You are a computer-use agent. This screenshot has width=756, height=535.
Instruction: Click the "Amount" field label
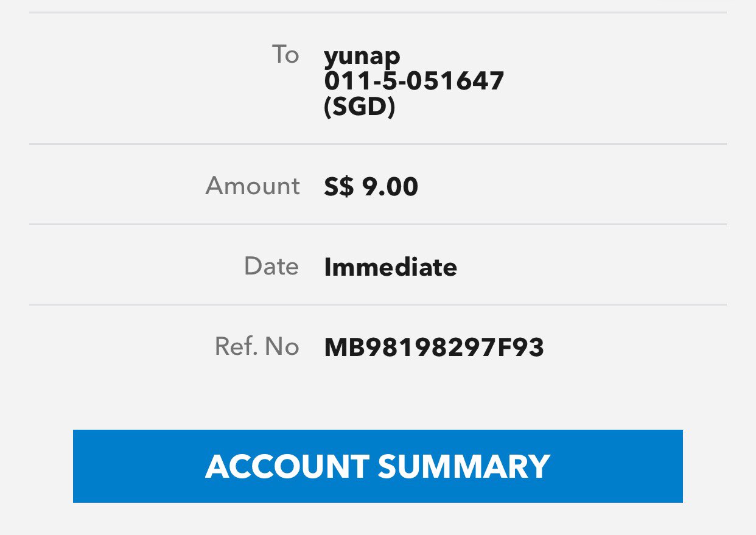253,186
